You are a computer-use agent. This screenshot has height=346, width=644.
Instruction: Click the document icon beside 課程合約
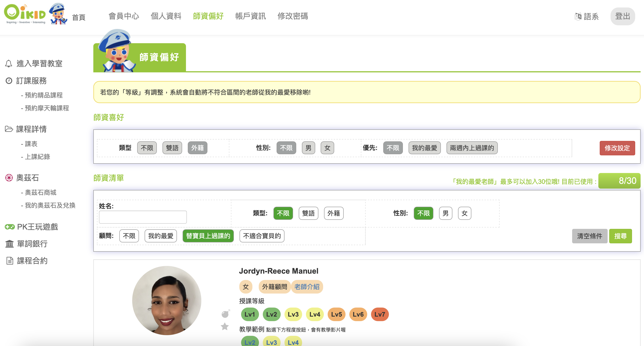click(9, 261)
